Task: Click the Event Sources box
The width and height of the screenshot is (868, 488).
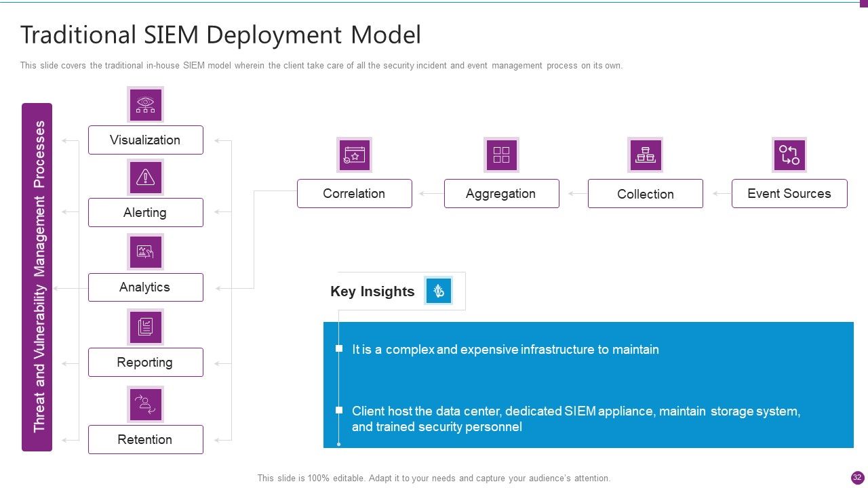Action: click(789, 193)
